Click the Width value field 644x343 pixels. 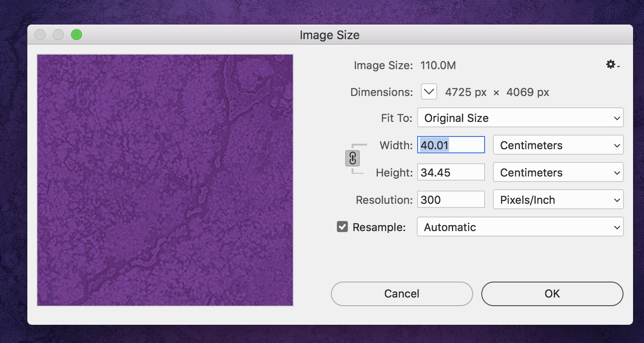click(x=450, y=145)
